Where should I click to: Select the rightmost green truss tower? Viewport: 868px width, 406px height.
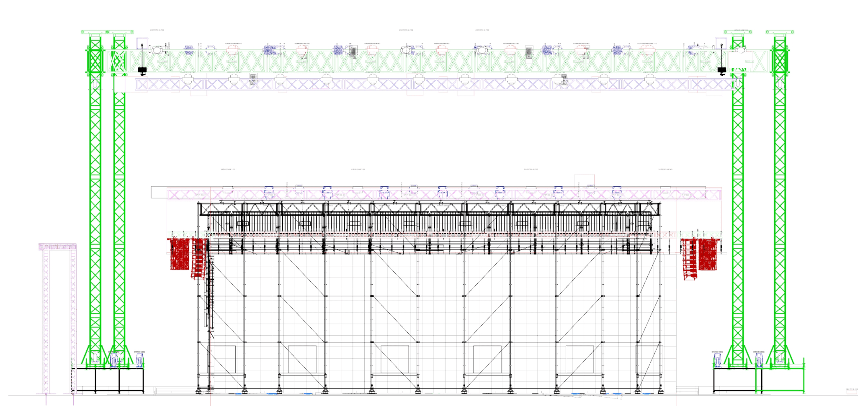click(779, 209)
